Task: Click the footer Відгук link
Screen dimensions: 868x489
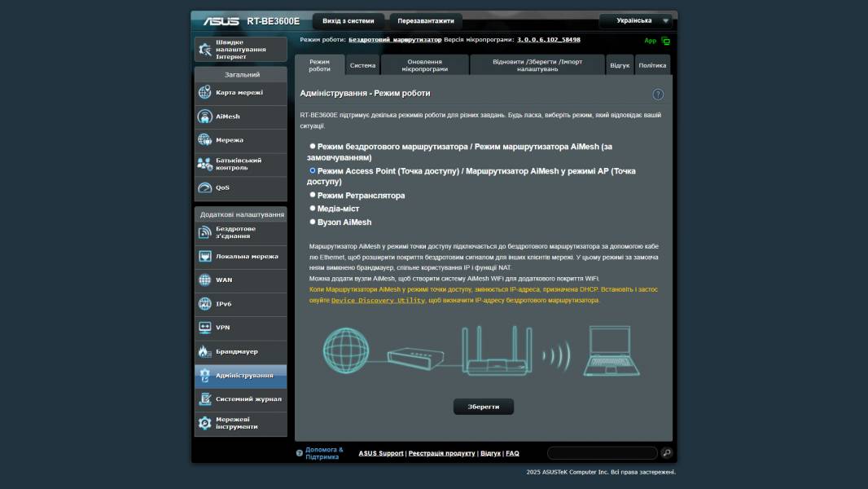Action: pos(490,453)
